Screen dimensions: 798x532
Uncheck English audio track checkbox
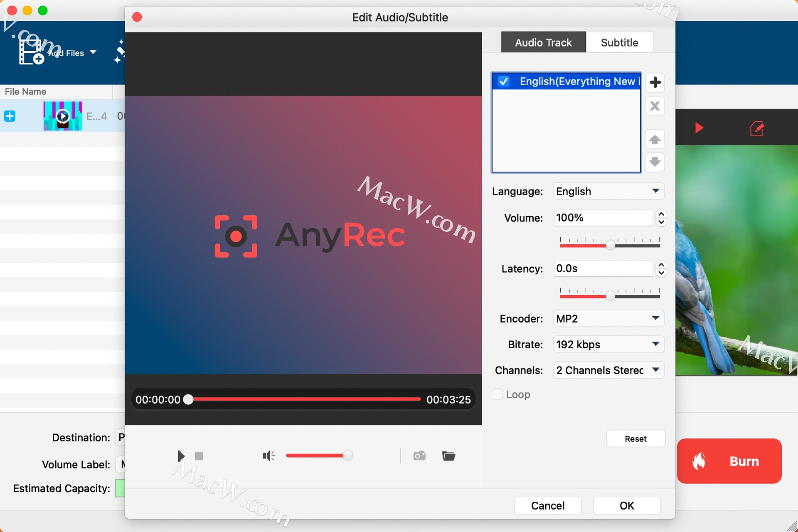point(504,81)
